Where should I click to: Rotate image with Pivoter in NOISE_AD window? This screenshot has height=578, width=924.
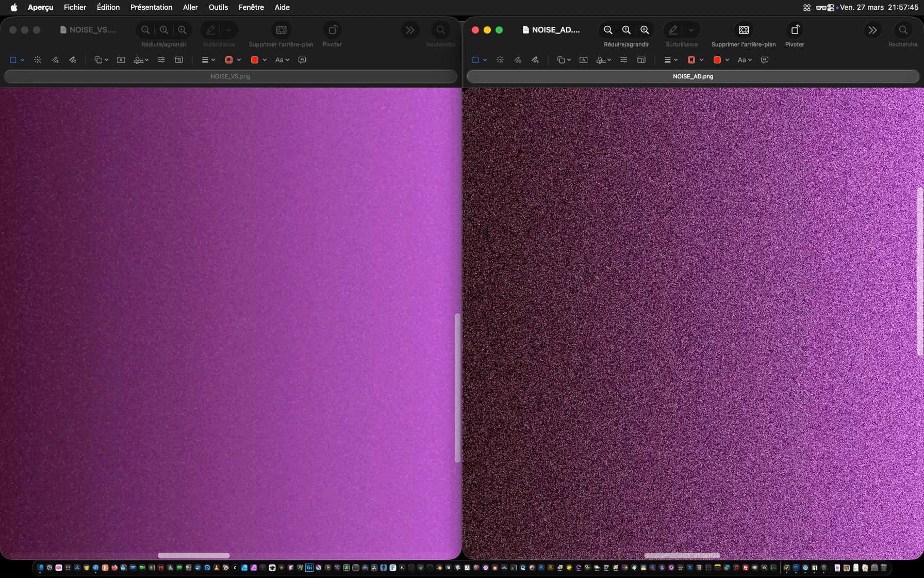tap(795, 30)
